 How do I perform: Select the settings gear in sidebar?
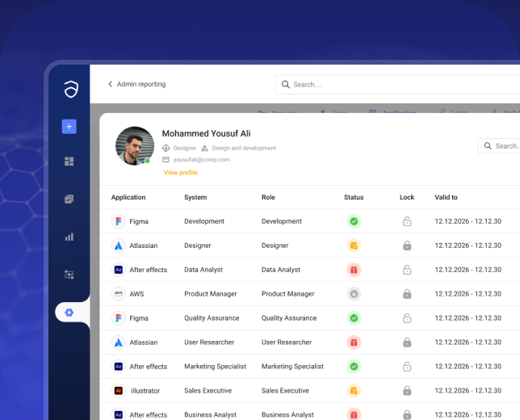[69, 313]
